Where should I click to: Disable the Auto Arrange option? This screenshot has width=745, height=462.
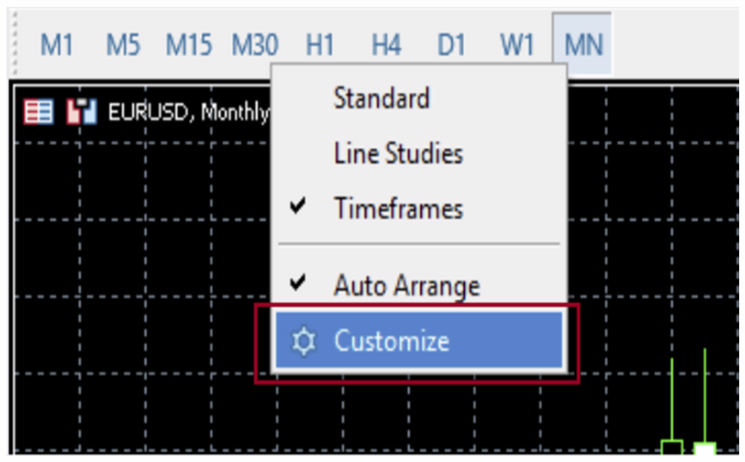pos(406,286)
